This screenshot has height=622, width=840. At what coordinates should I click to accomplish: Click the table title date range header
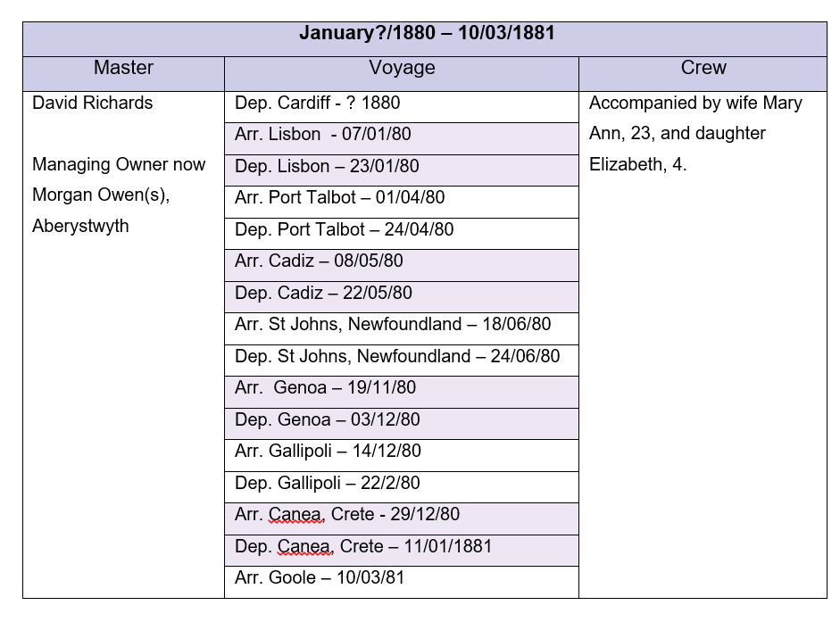point(427,34)
